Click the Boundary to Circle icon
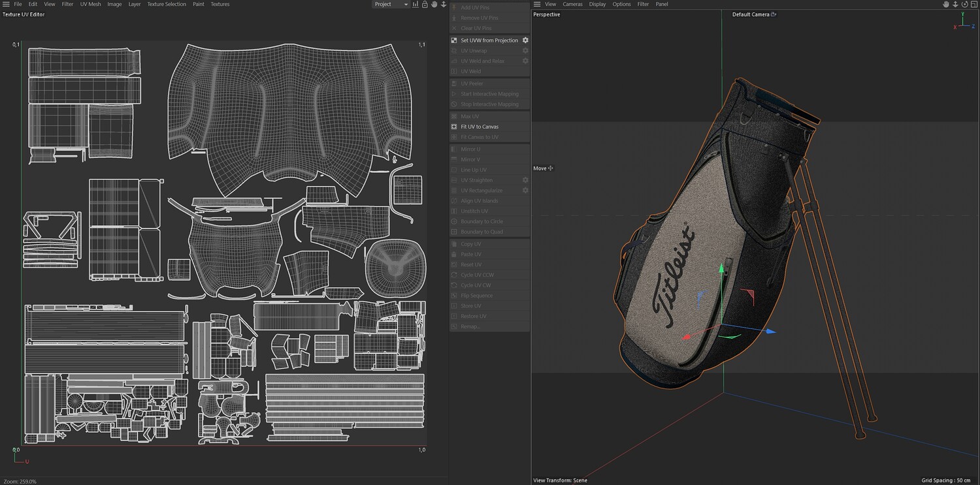The image size is (980, 485). [455, 221]
